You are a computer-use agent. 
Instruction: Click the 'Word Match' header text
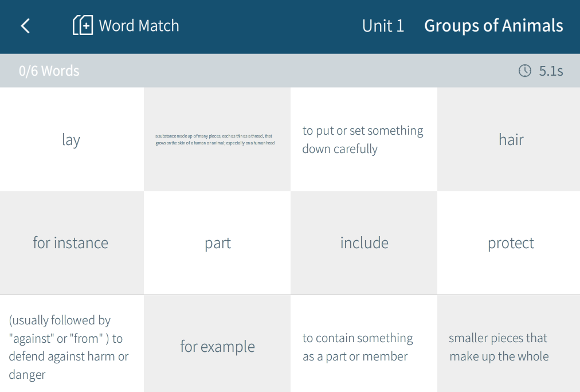tap(139, 26)
